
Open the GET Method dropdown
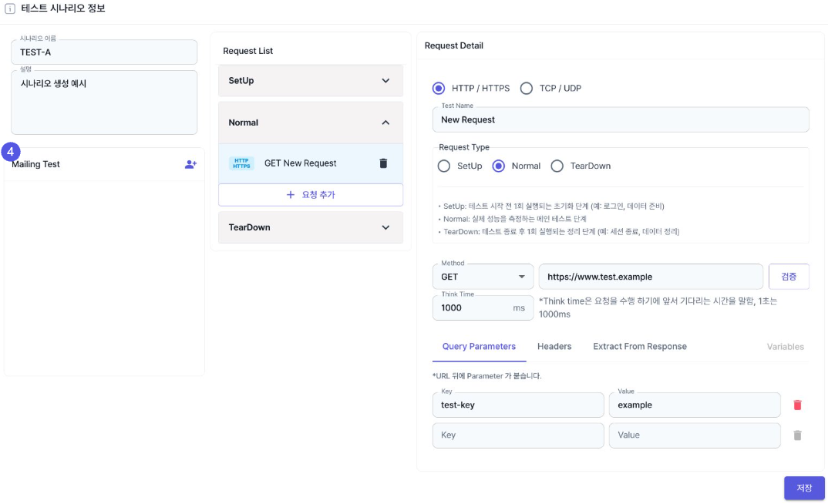coord(483,277)
